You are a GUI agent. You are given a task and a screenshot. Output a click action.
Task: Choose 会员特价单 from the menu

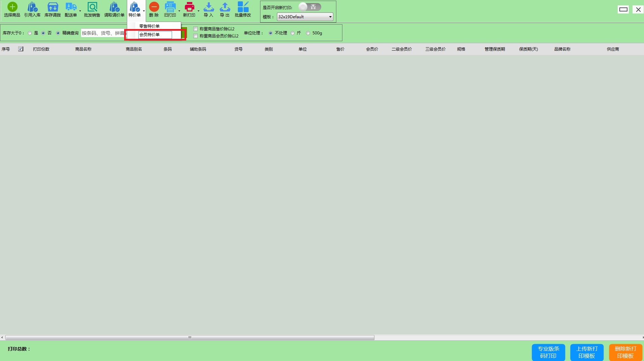(x=149, y=34)
